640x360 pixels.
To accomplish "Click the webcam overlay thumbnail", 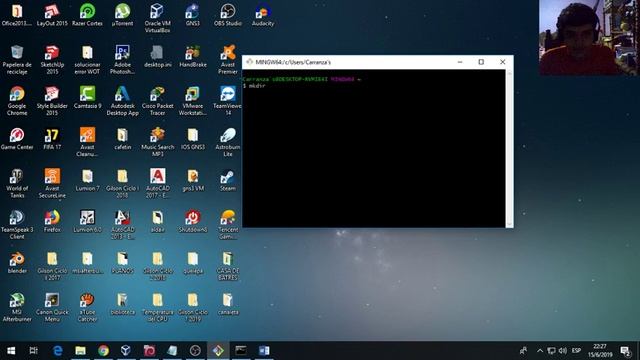I will point(588,38).
